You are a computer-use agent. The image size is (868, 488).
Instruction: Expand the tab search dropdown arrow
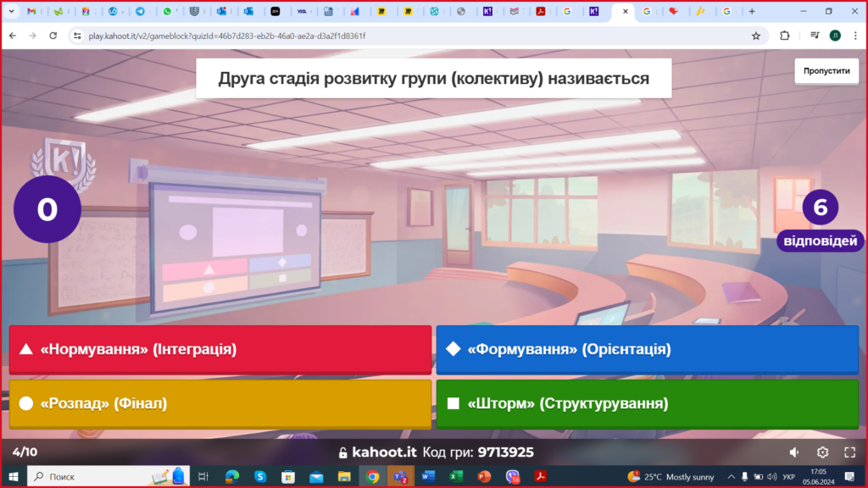coord(11,12)
